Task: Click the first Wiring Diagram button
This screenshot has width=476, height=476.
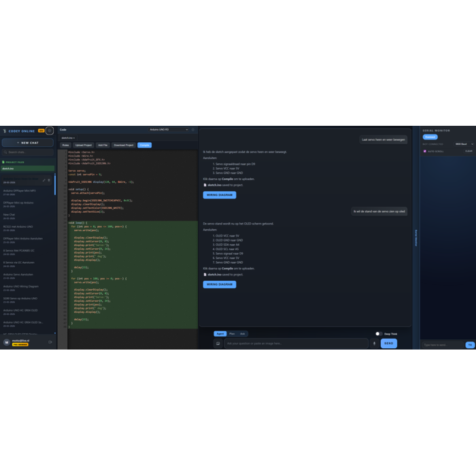Action: 219,195
